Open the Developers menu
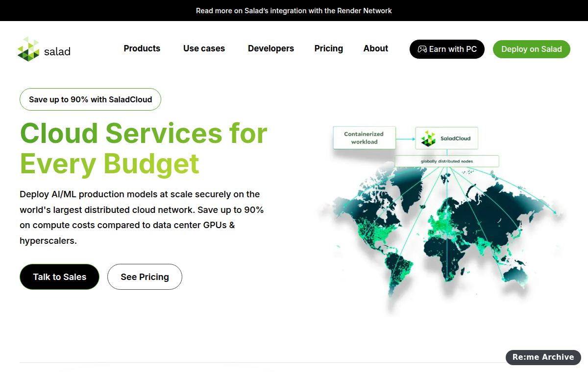Viewport: 588px width, 372px height. [271, 48]
